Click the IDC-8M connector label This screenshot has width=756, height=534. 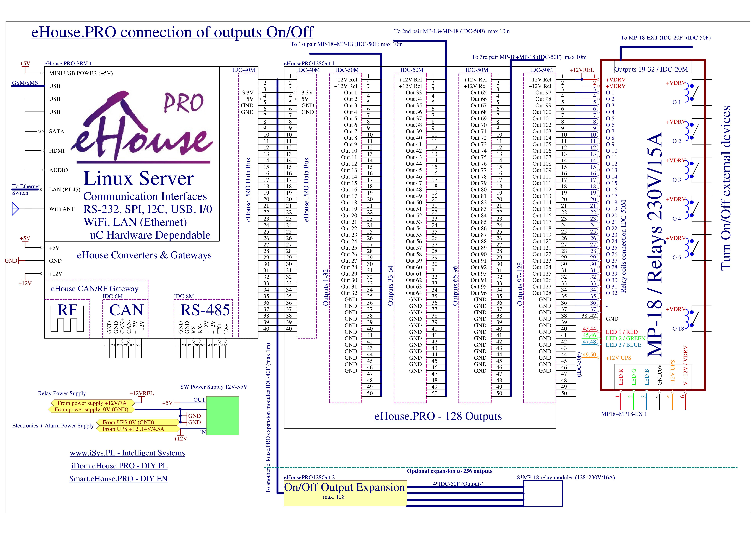[184, 296]
